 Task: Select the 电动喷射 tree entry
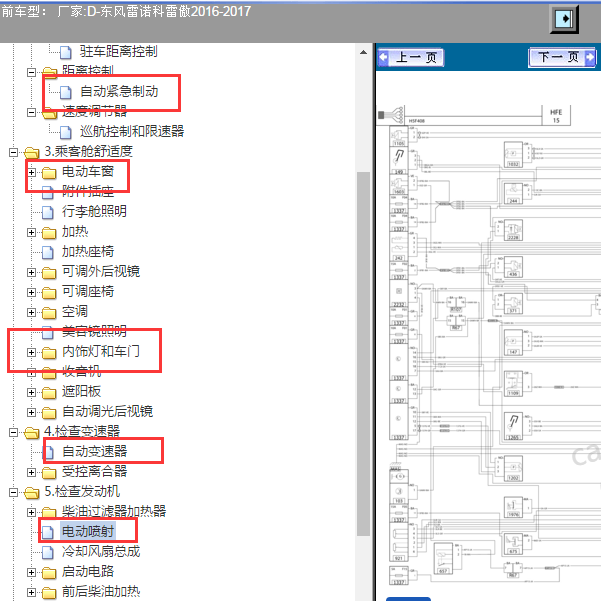coord(87,531)
